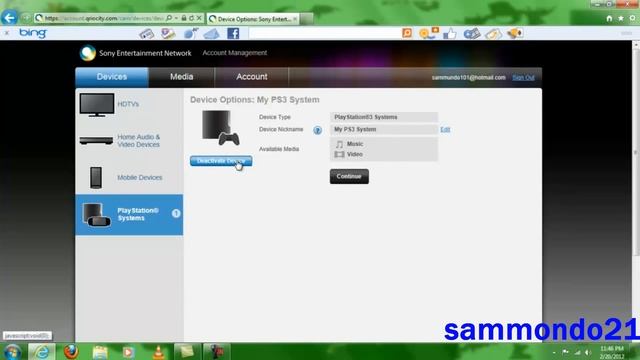Click the browser Back arrow button
Viewport: 640px width, 360px height.
[x=9, y=18]
